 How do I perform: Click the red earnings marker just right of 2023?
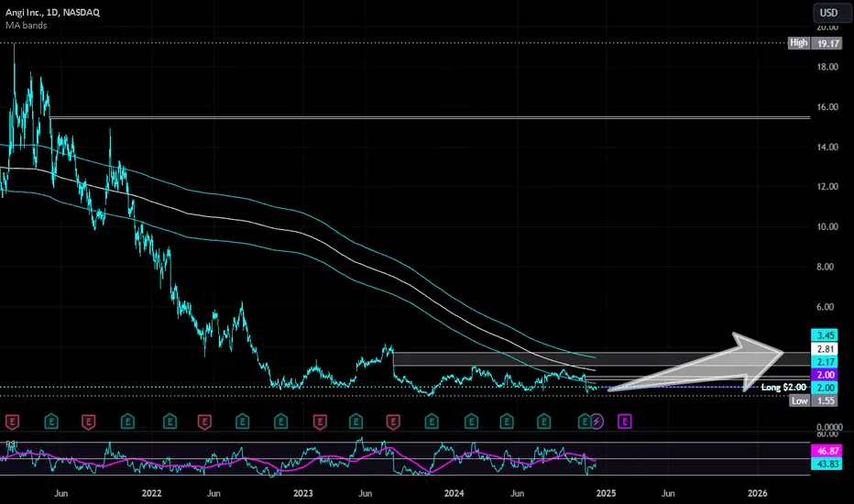tap(320, 422)
